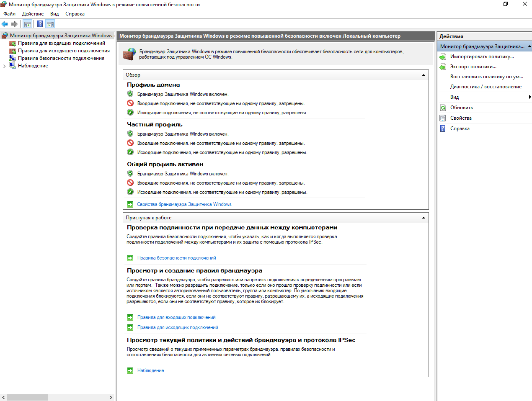Image resolution: width=532 pixels, height=401 pixels.
Task: Open Правила безопасности подключений link
Action: pos(177,258)
